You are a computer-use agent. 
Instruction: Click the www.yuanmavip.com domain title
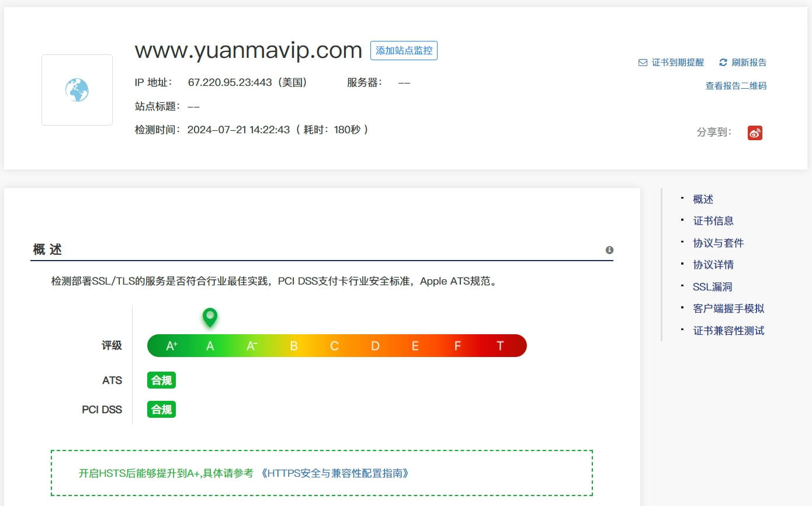coord(249,50)
